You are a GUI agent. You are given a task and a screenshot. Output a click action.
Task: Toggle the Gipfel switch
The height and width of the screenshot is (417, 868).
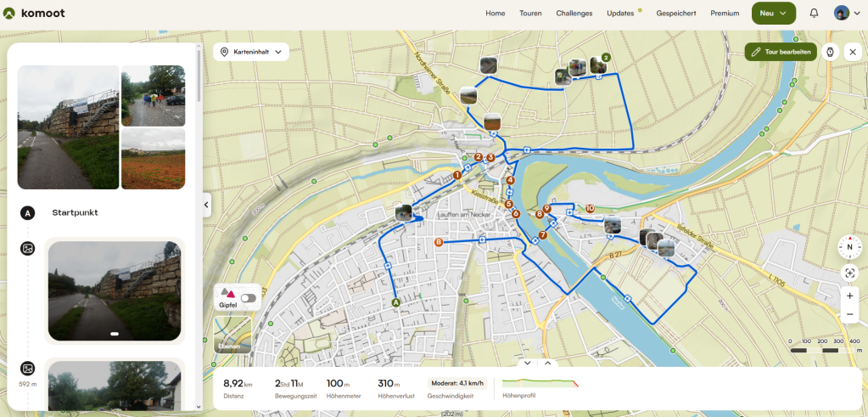coord(248,298)
